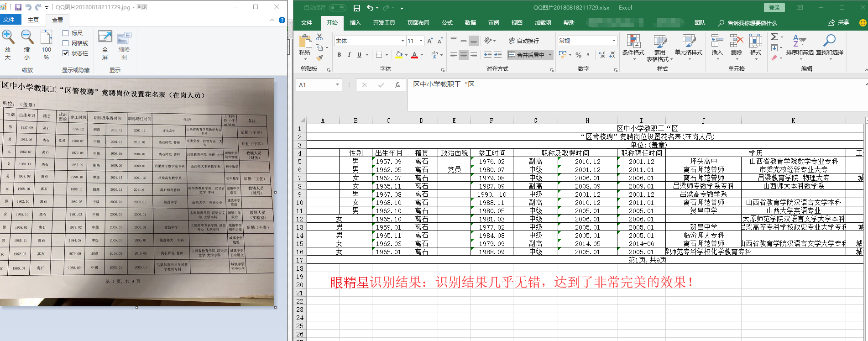Click the 删除 cells button
This screenshot has width=868, height=341.
pos(737,48)
